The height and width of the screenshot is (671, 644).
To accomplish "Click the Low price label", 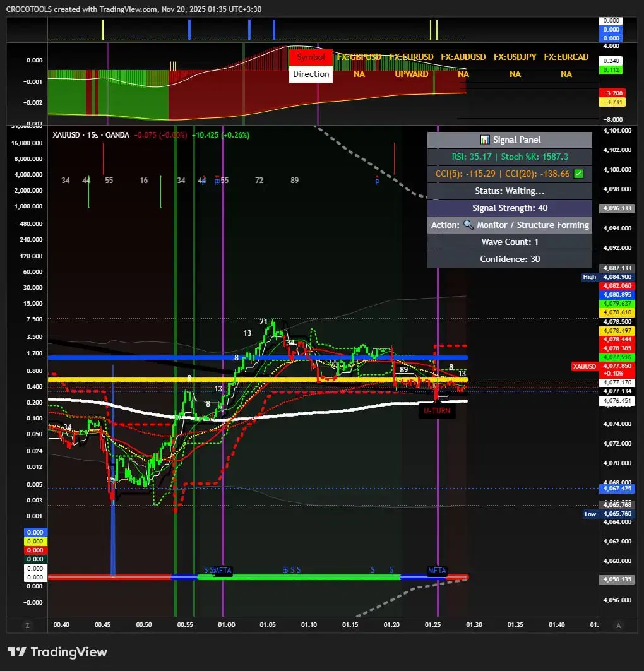I will pos(590,514).
